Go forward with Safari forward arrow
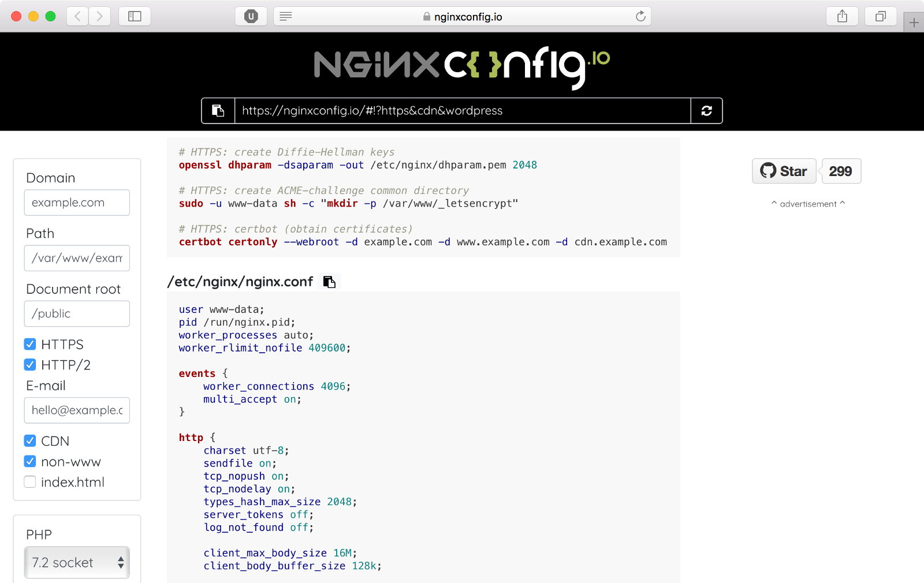The height and width of the screenshot is (583, 924). tap(99, 16)
